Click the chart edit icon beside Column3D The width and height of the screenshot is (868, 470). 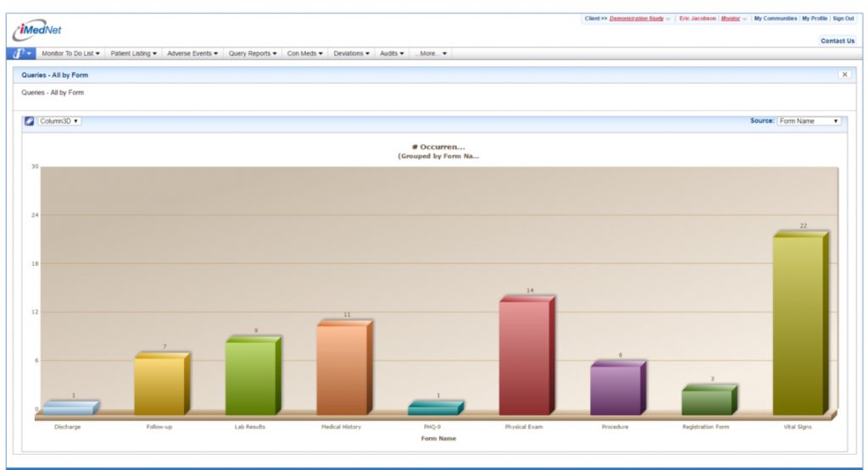click(30, 121)
